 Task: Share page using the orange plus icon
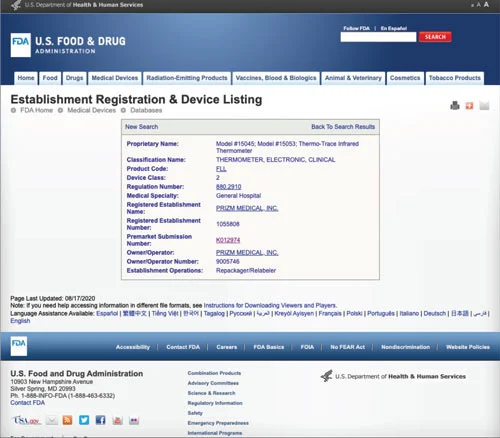point(469,106)
